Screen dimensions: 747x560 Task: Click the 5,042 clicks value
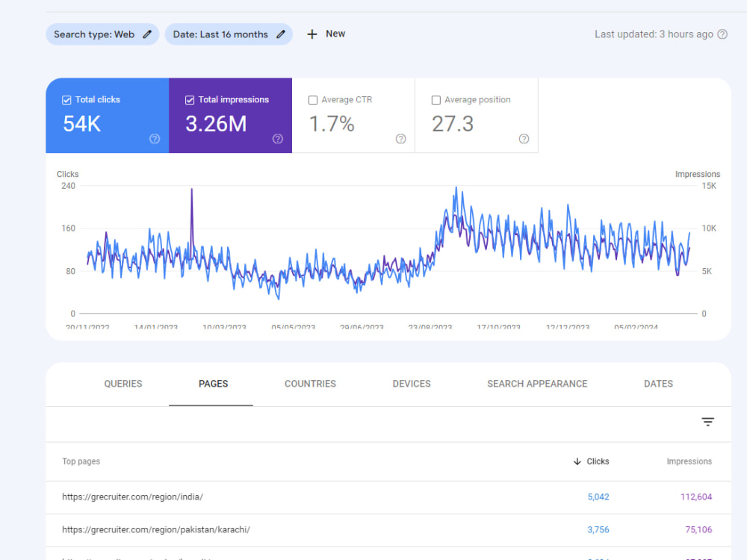pyautogui.click(x=598, y=497)
